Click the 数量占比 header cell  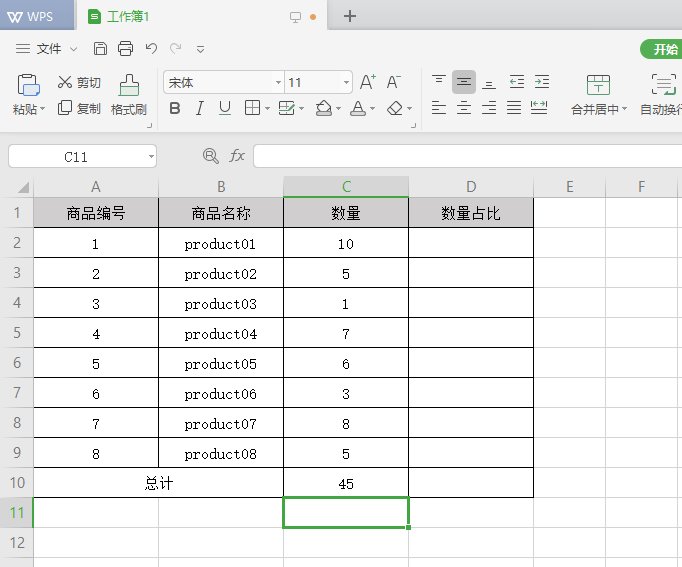(x=471, y=213)
